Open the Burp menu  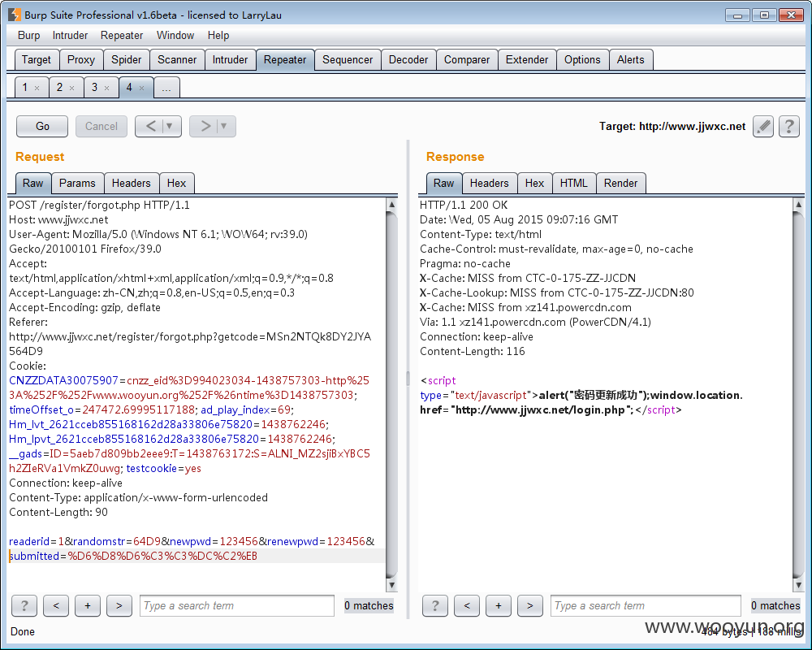[x=28, y=35]
